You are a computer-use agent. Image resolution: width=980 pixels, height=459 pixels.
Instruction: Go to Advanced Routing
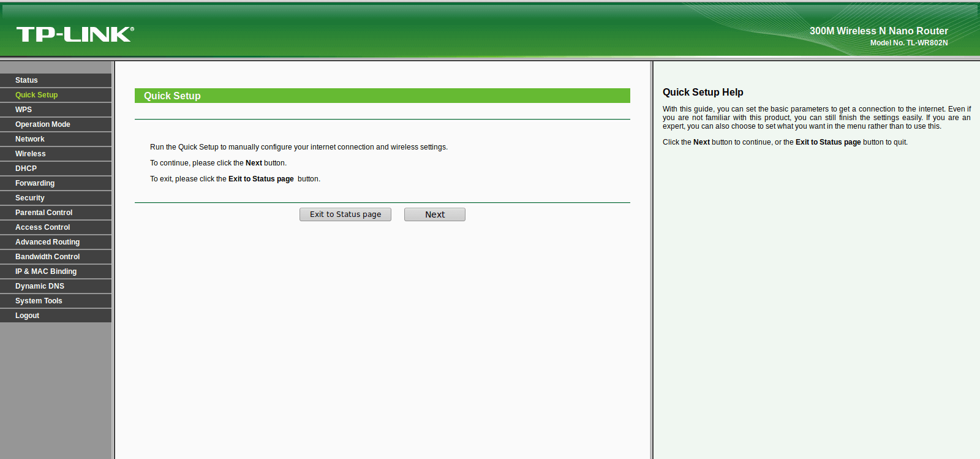[56, 242]
